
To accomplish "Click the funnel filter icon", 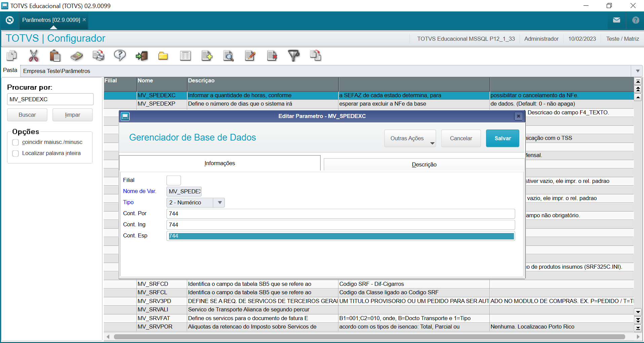I will click(x=294, y=55).
